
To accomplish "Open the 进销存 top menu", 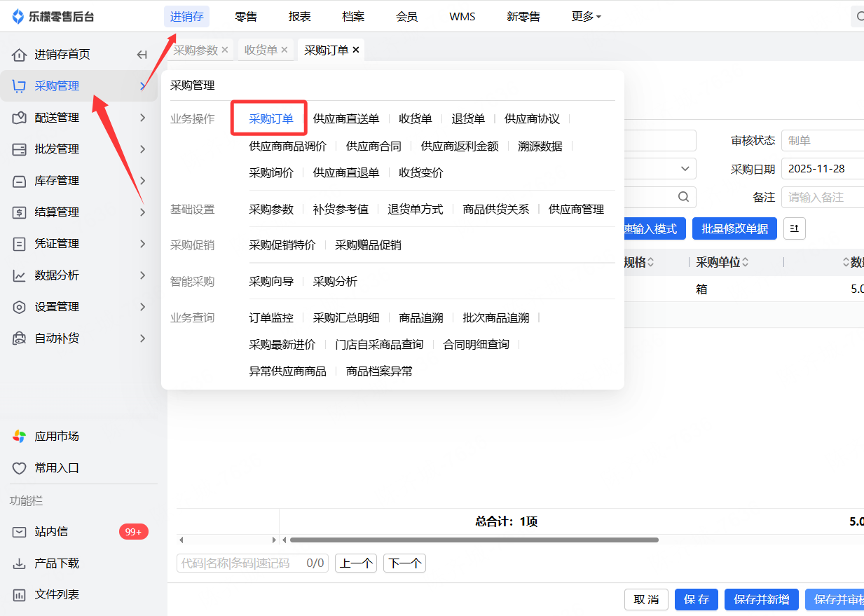I will pyautogui.click(x=186, y=16).
